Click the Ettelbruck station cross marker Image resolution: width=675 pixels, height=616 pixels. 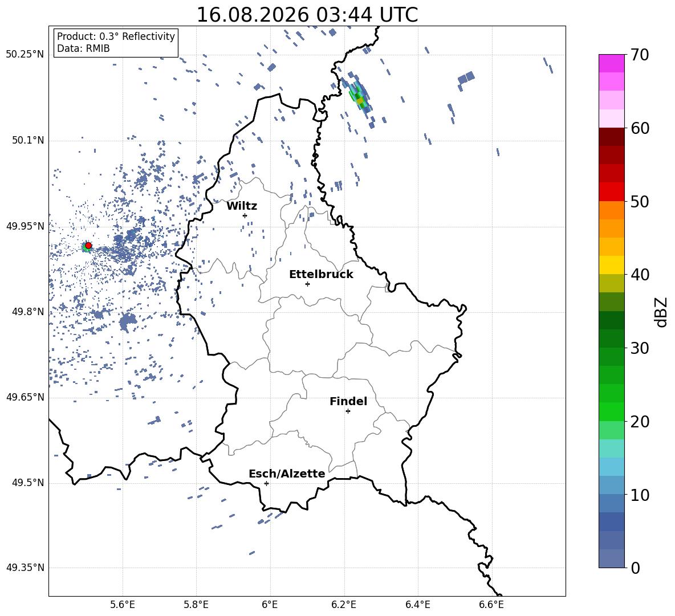[x=307, y=284]
